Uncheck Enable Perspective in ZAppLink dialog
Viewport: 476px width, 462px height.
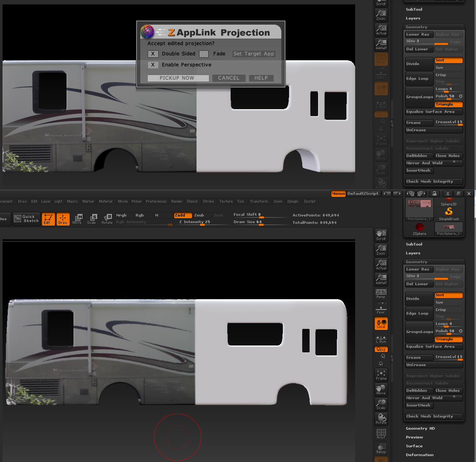click(x=153, y=65)
